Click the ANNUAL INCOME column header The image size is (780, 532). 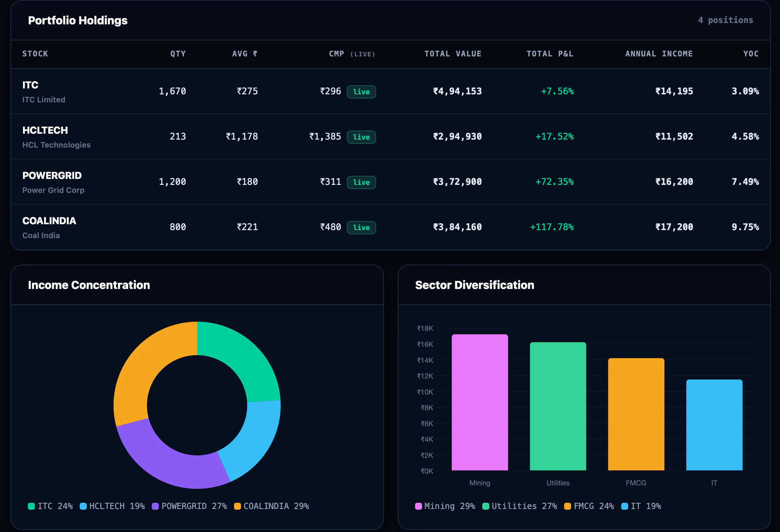click(x=659, y=54)
